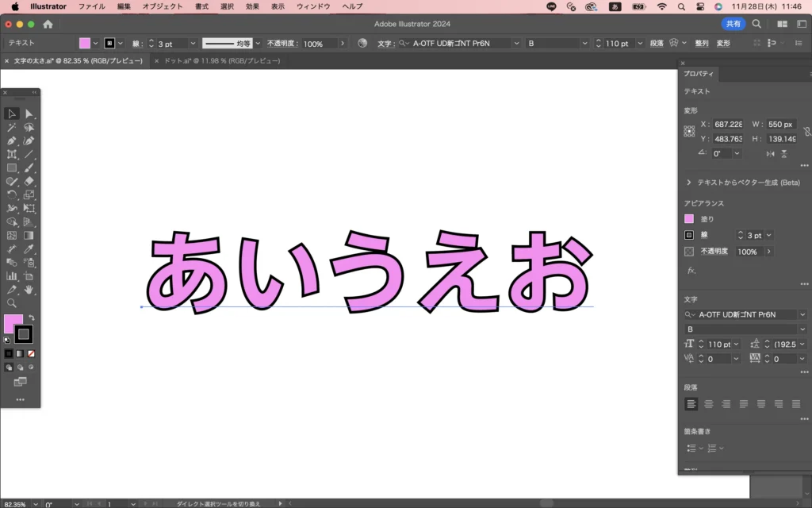Toggle constrain width and height proportions link

[x=806, y=131]
